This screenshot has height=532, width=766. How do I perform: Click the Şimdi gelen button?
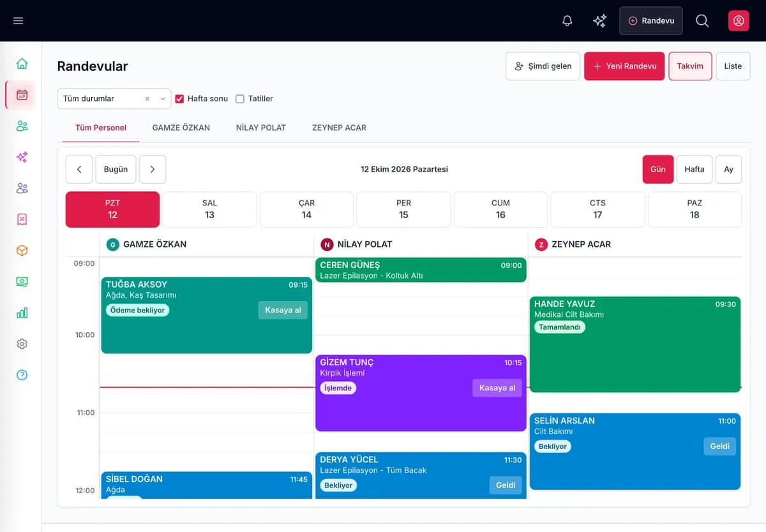[x=543, y=66]
